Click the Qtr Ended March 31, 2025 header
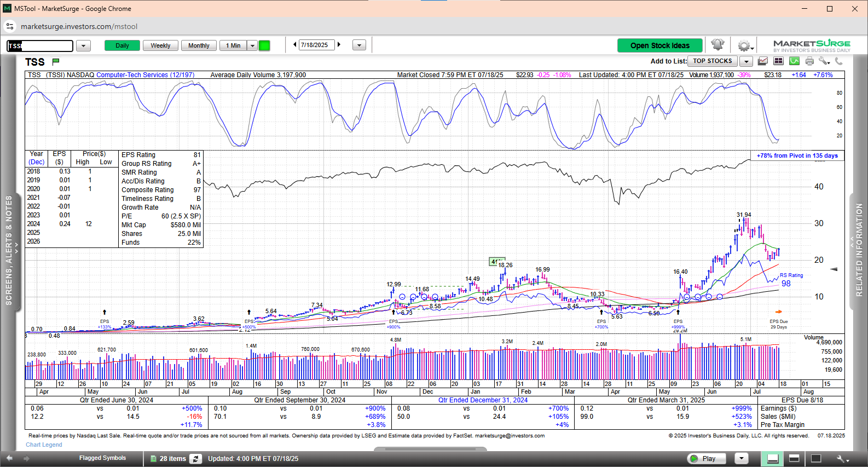 666,400
